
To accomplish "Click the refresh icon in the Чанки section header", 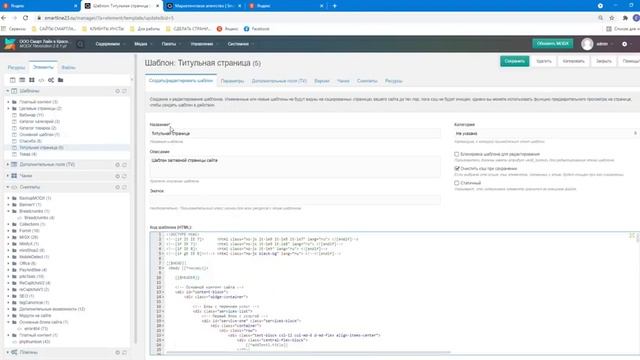I will (124, 176).
